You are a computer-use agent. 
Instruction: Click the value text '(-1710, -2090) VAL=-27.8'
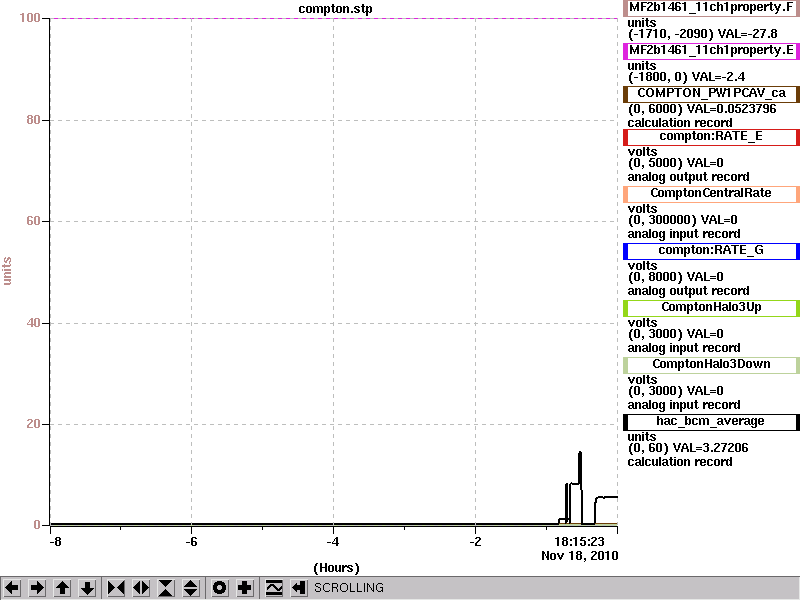coord(703,34)
